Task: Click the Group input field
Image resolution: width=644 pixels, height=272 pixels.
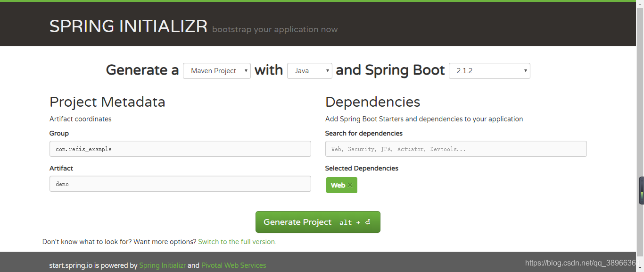Action: click(180, 149)
